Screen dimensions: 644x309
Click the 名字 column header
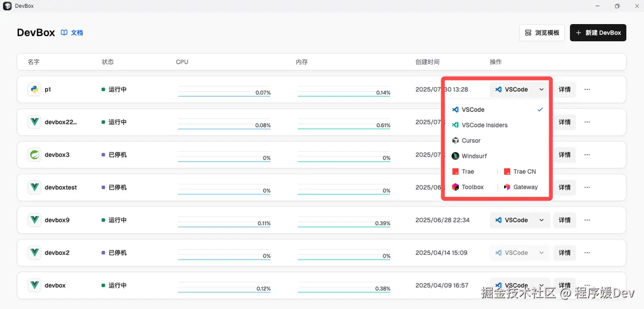coord(34,62)
